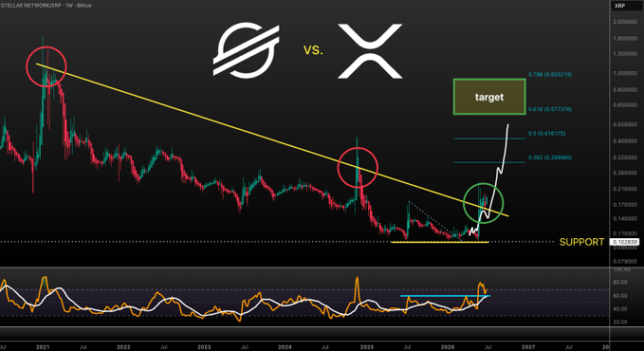Click RSI axis value 80.00

click(x=620, y=283)
